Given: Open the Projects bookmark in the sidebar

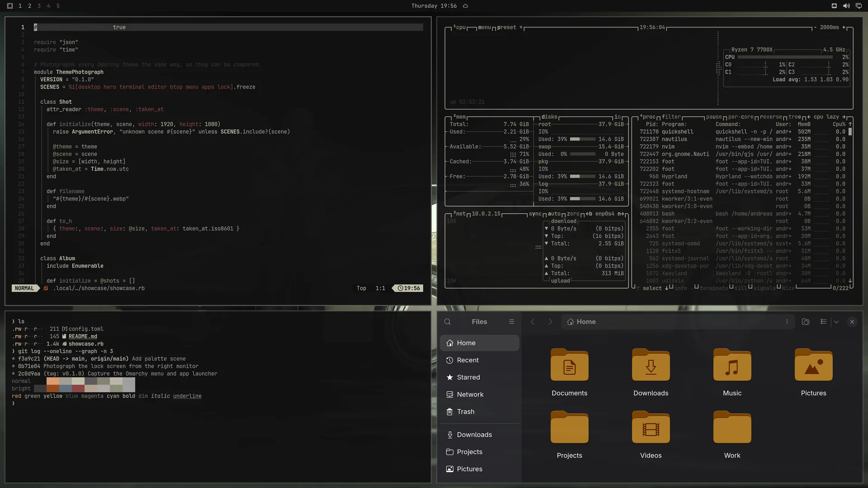Looking at the screenshot, I should pos(480,452).
